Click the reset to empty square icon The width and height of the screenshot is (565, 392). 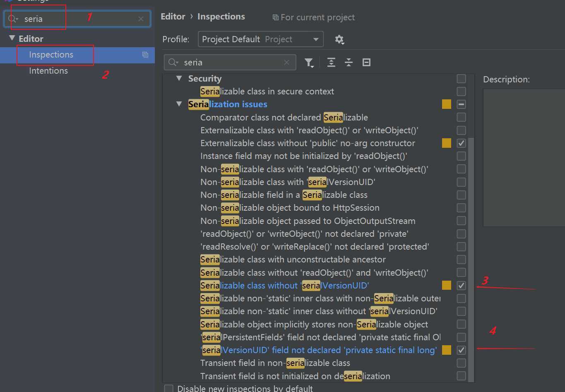coord(366,63)
